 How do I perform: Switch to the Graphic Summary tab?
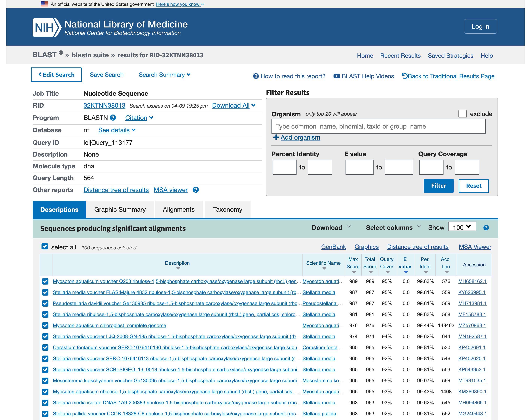coord(120,209)
